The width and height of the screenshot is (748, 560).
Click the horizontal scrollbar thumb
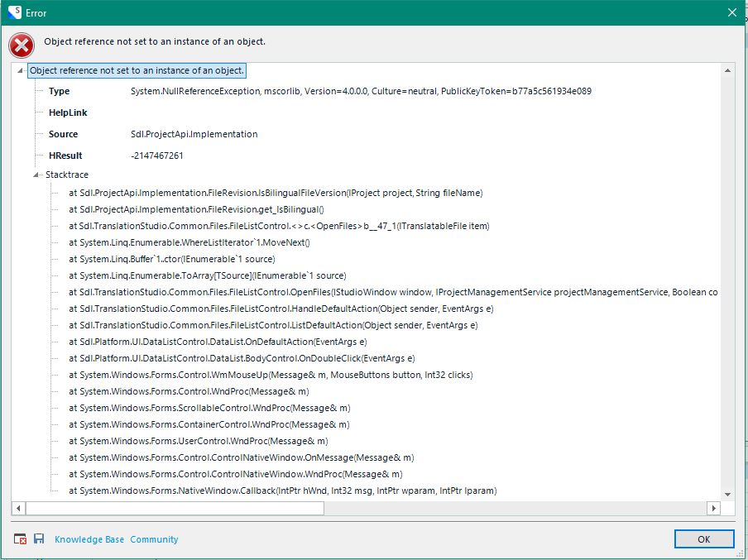(175, 508)
